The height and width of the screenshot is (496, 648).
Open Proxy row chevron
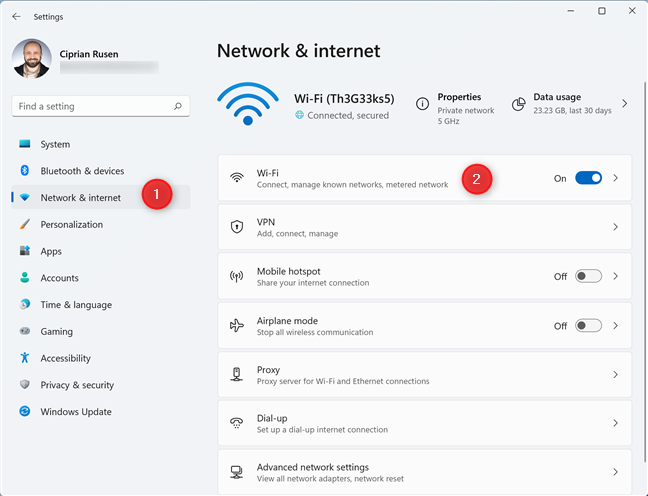615,374
